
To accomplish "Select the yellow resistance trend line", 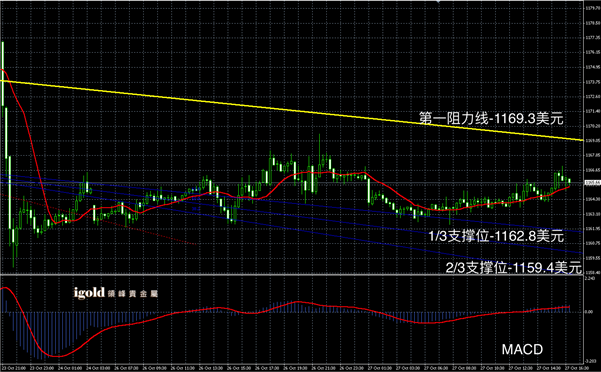I will coord(291,110).
